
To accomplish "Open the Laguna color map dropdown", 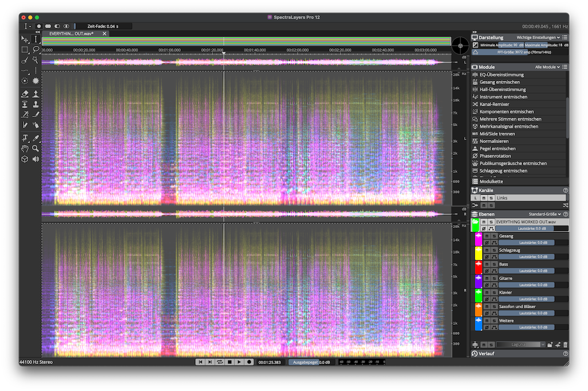I will [520, 344].
